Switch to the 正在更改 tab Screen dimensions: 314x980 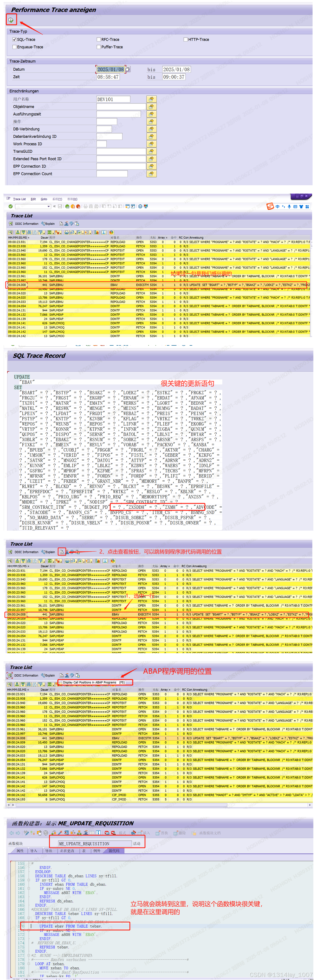[x=67, y=851]
